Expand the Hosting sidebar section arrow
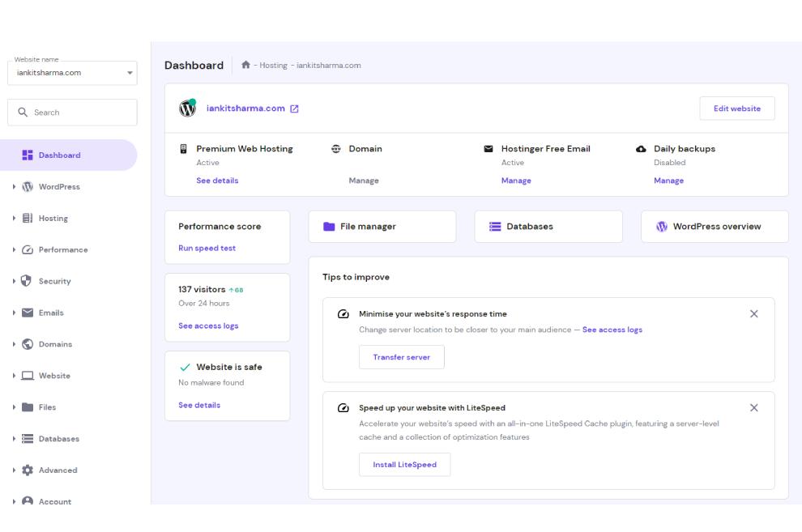Viewport: 802px width, 532px height. [14, 218]
